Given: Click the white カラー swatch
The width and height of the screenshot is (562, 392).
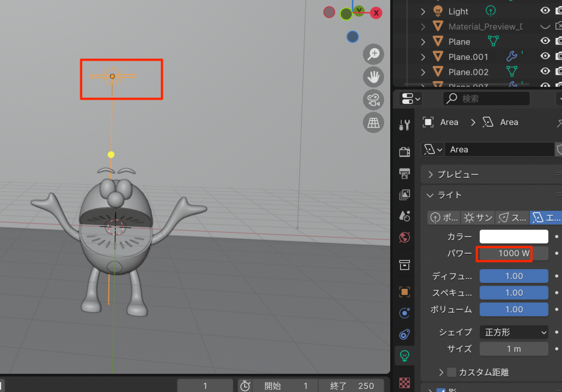Looking at the screenshot, I should pyautogui.click(x=514, y=237).
